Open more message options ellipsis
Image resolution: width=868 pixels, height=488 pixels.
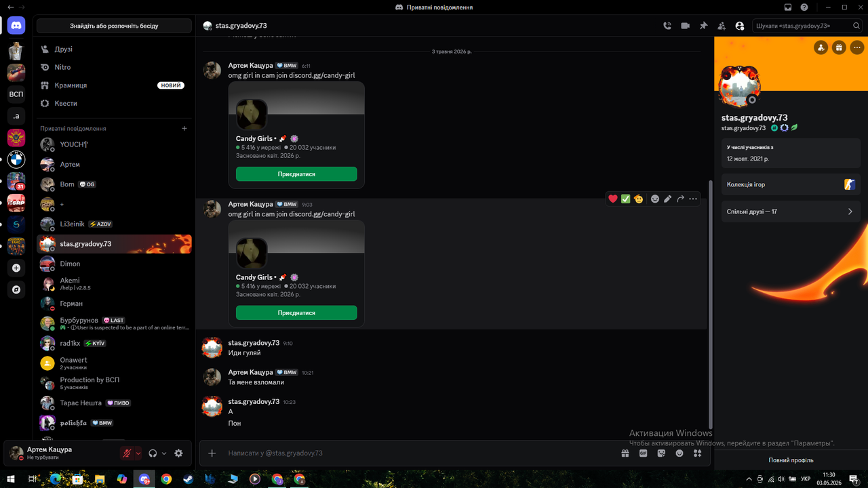[693, 199]
